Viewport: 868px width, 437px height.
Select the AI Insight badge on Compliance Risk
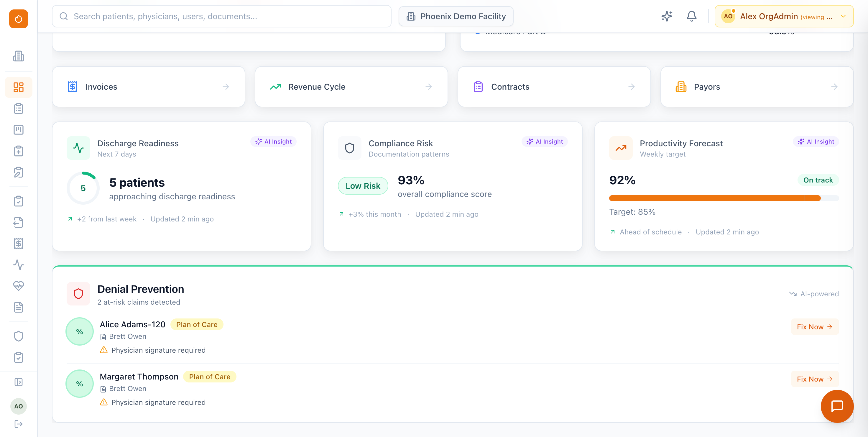point(545,141)
